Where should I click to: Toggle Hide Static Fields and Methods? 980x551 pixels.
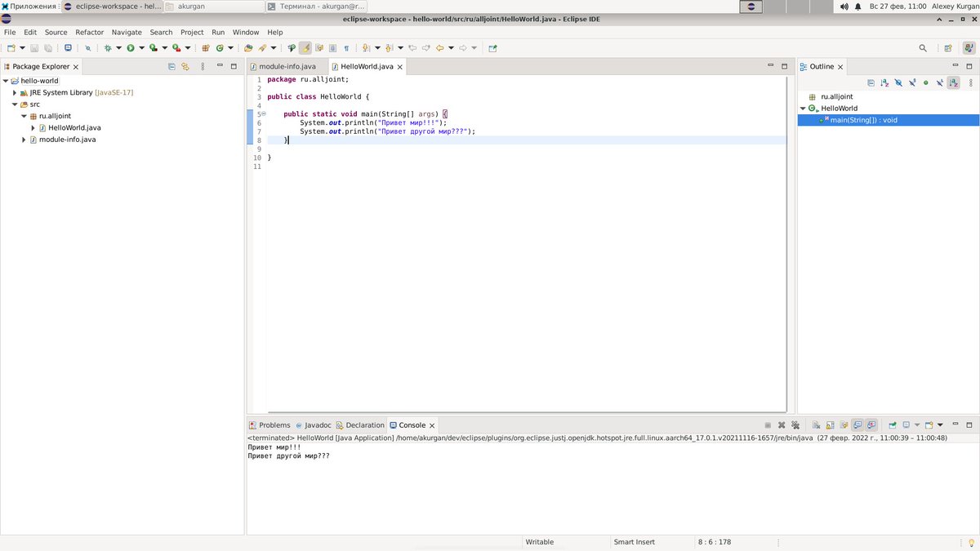(912, 82)
